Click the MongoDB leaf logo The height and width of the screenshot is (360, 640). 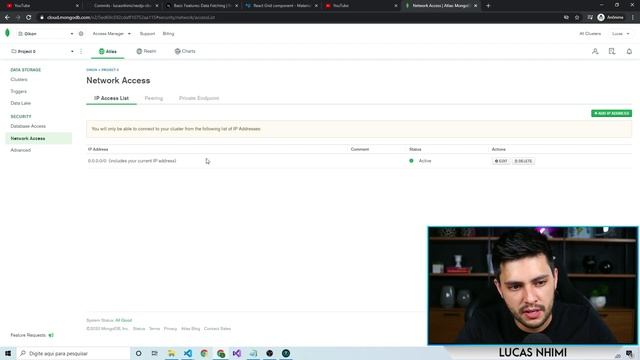click(x=7, y=33)
